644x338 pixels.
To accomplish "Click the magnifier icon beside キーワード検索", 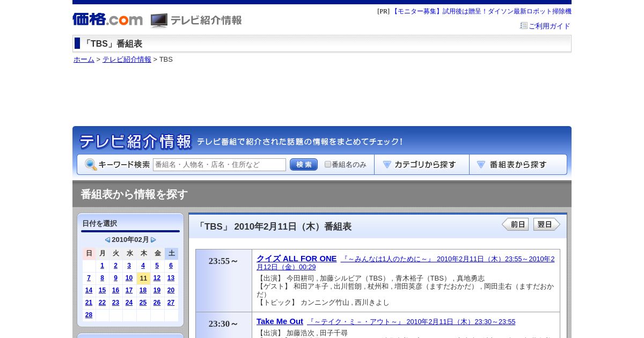I will tap(91, 165).
